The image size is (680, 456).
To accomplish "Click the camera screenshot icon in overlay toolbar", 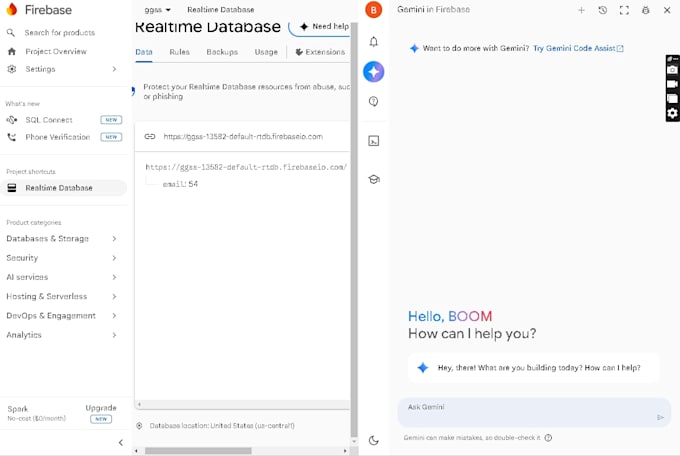I will (672, 69).
